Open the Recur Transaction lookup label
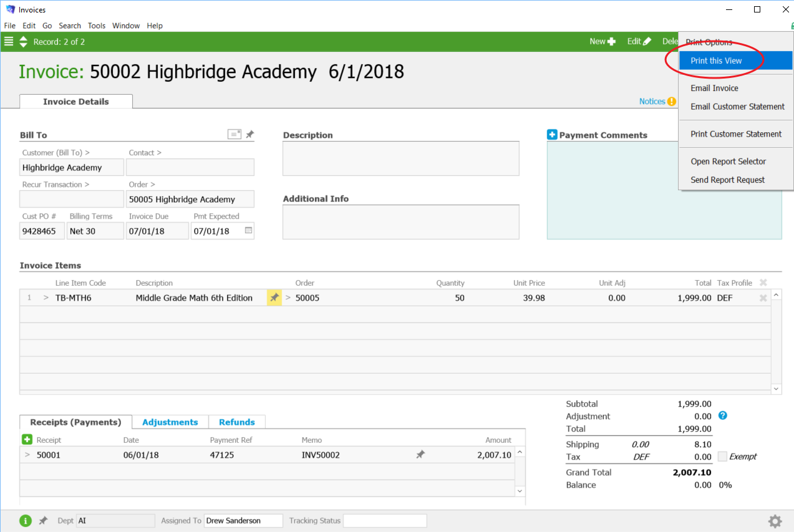The image size is (794, 532). click(x=56, y=185)
